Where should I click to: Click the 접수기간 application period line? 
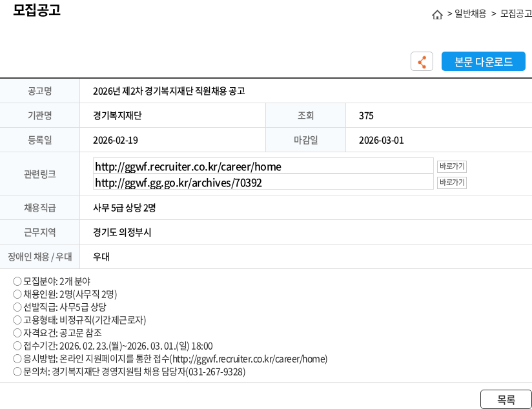point(113,346)
